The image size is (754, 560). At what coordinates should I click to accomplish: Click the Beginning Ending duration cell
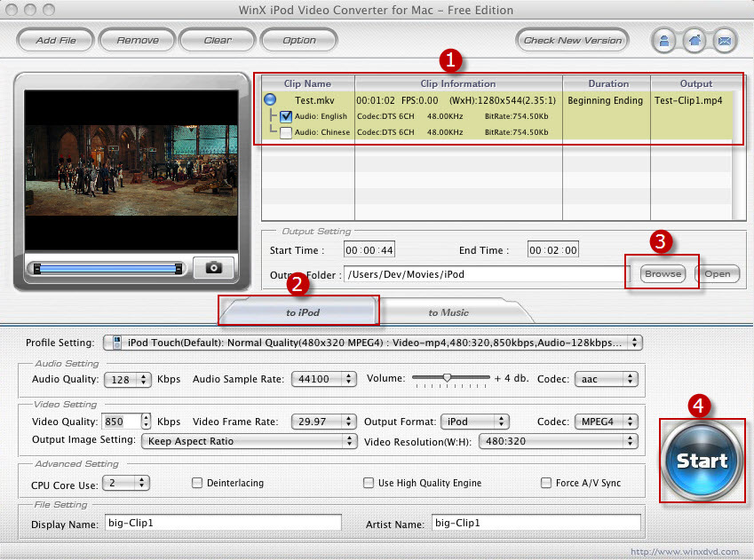(x=605, y=100)
